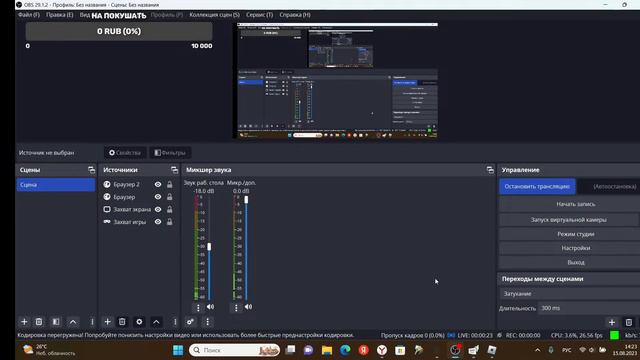The height and width of the screenshot is (360, 640).
Task: Open the Сервис (T) menu
Action: 259,15
